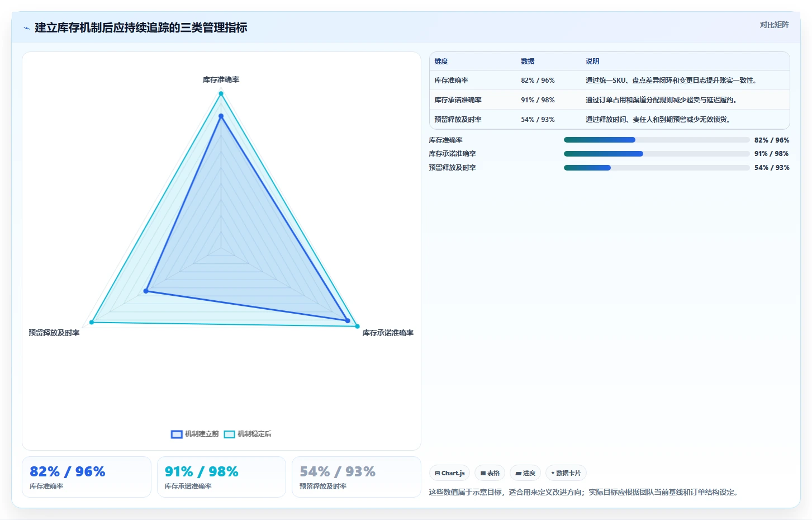Toggle the 机制建立前 legend item
This screenshot has height=520, width=812.
[195, 434]
